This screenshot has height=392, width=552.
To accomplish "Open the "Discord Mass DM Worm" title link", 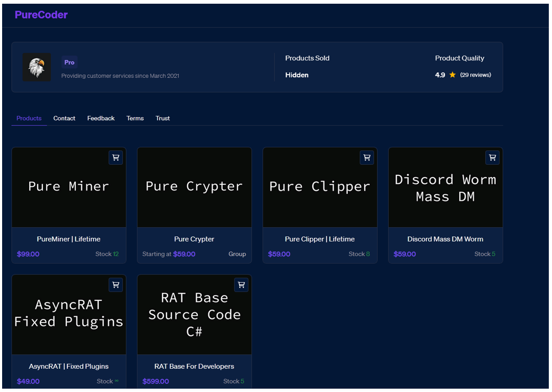I will point(445,239).
